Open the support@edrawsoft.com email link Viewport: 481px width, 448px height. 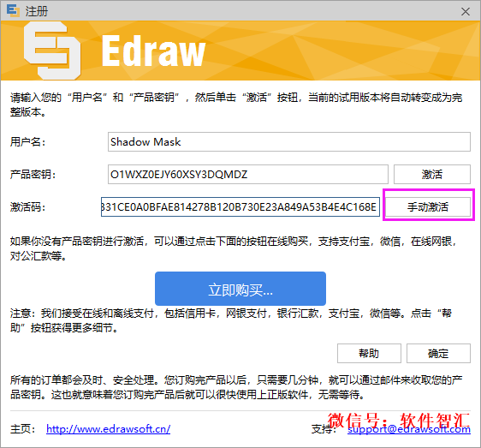[x=409, y=429]
